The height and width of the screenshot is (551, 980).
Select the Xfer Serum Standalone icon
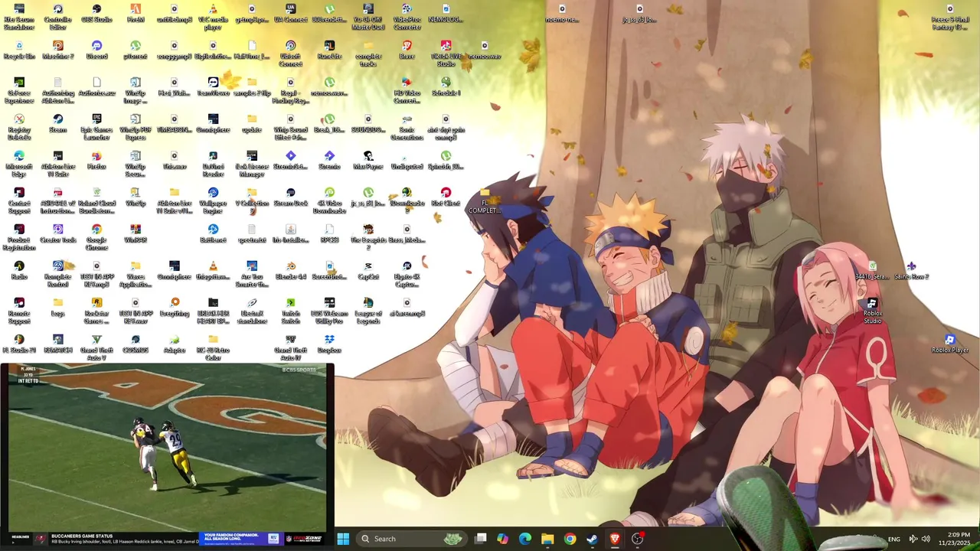[19, 17]
